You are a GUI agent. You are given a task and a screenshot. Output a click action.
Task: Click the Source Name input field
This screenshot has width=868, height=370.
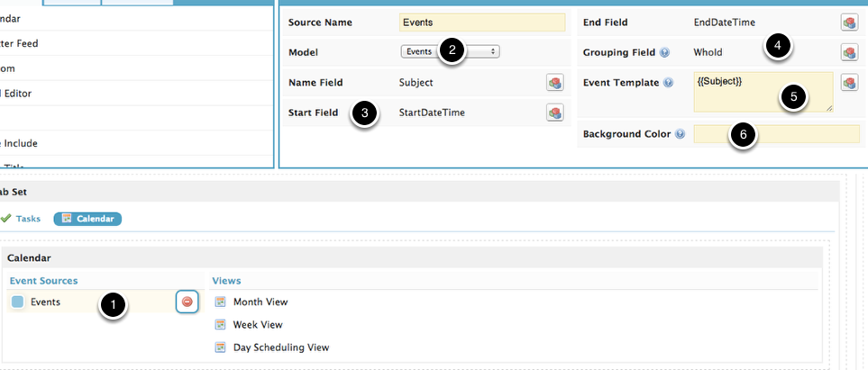(x=482, y=23)
